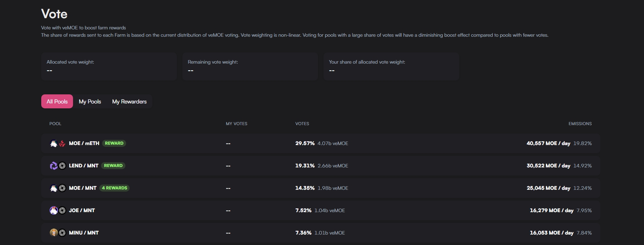
Task: Click the 4 REWARDS badge on MOE / MNT
Action: tap(115, 188)
